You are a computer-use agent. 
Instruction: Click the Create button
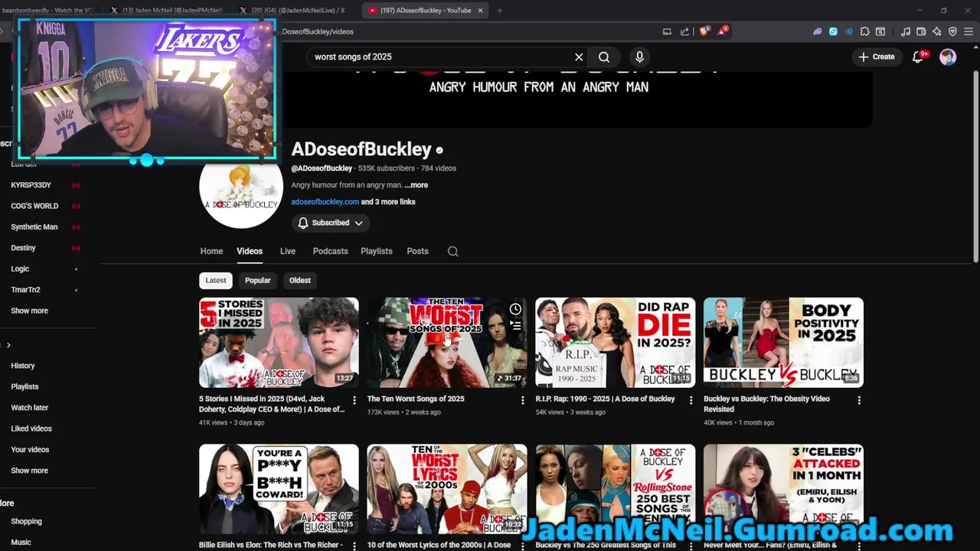pyautogui.click(x=877, y=57)
